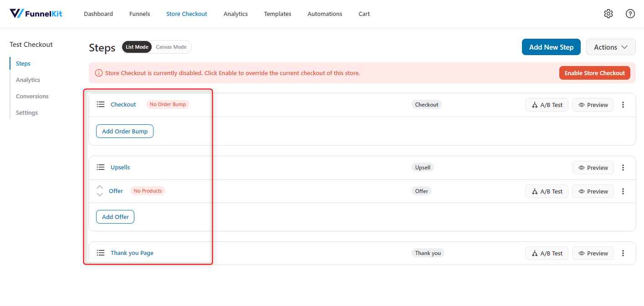Select the Conversions tab in the sidebar
This screenshot has width=644, height=306.
(x=32, y=96)
